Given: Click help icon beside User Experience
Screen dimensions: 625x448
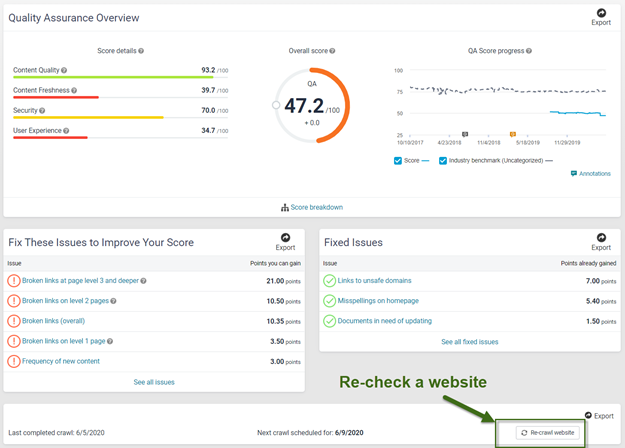Looking at the screenshot, I should (66, 131).
